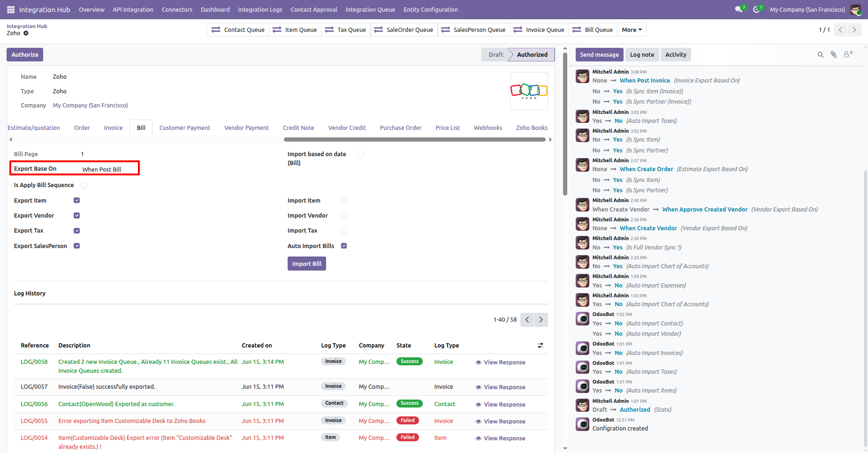The image size is (868, 453).
Task: Switch to the Webhooks tab
Action: (x=488, y=128)
